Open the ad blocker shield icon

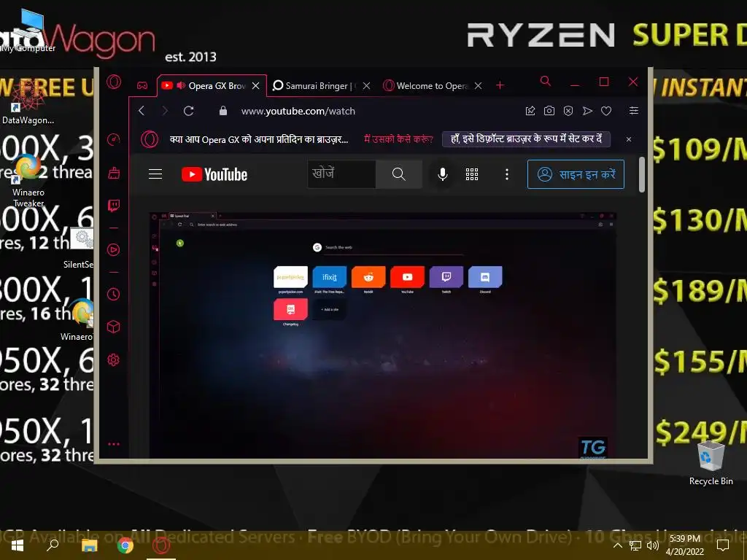[568, 111]
